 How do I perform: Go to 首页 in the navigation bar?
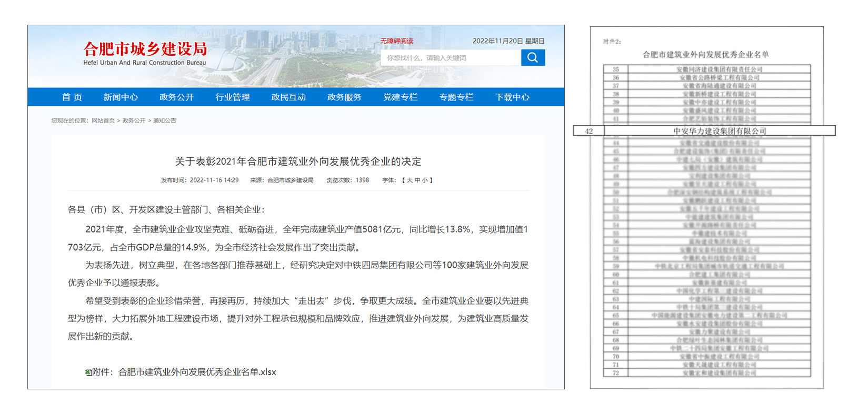[72, 97]
